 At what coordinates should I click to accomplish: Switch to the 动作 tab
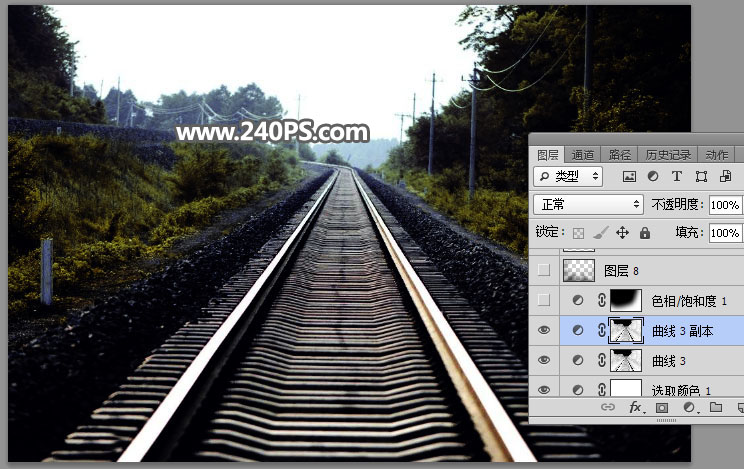tap(716, 155)
